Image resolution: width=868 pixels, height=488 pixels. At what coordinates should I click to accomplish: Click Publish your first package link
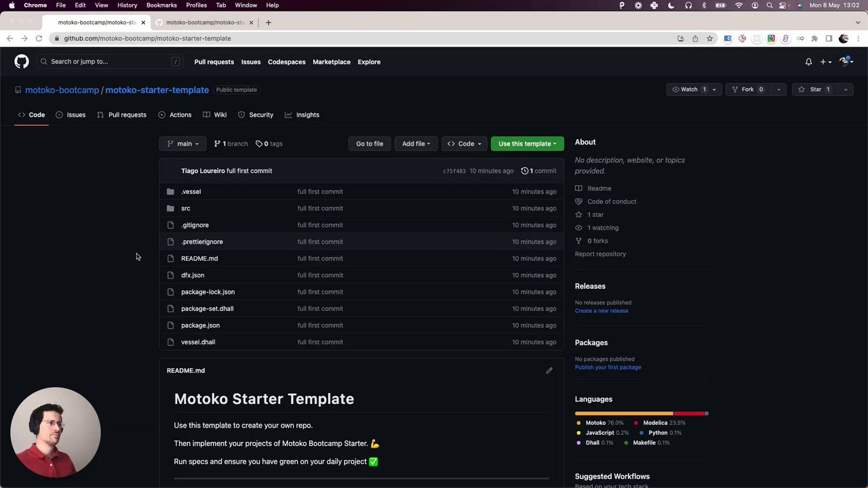608,367
